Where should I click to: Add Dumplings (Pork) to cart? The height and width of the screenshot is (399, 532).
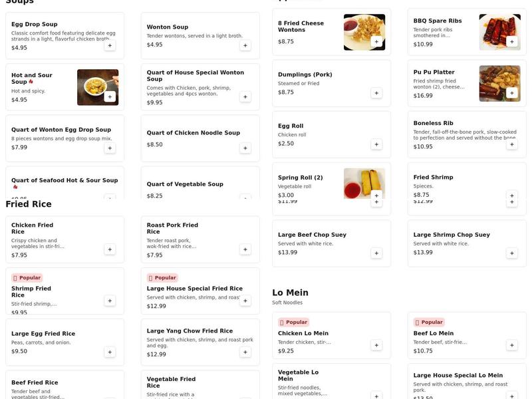tap(376, 93)
